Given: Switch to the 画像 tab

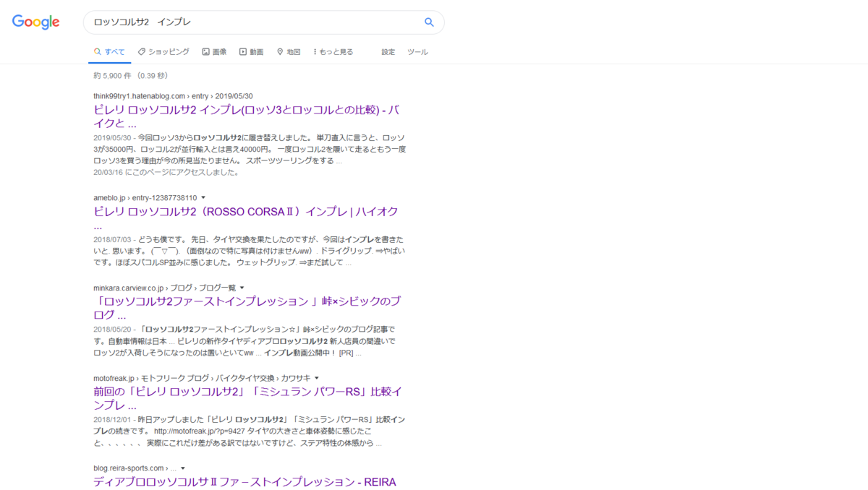Looking at the screenshot, I should coord(214,52).
